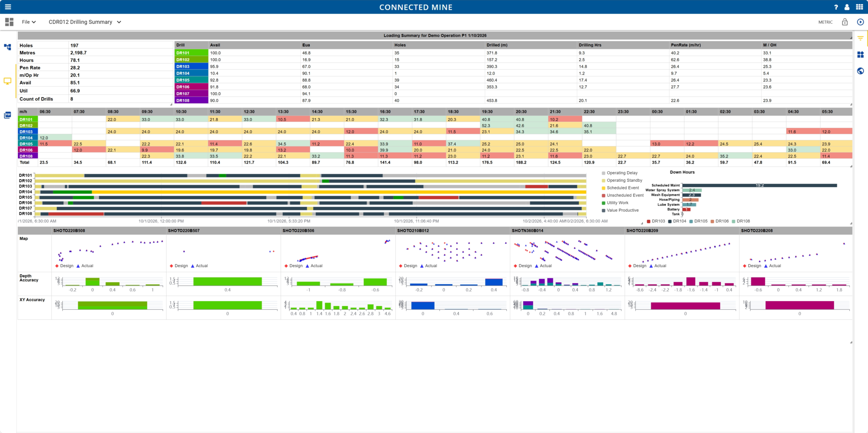Open the apps grid launcher
The height and width of the screenshot is (433, 868).
coord(859,7)
